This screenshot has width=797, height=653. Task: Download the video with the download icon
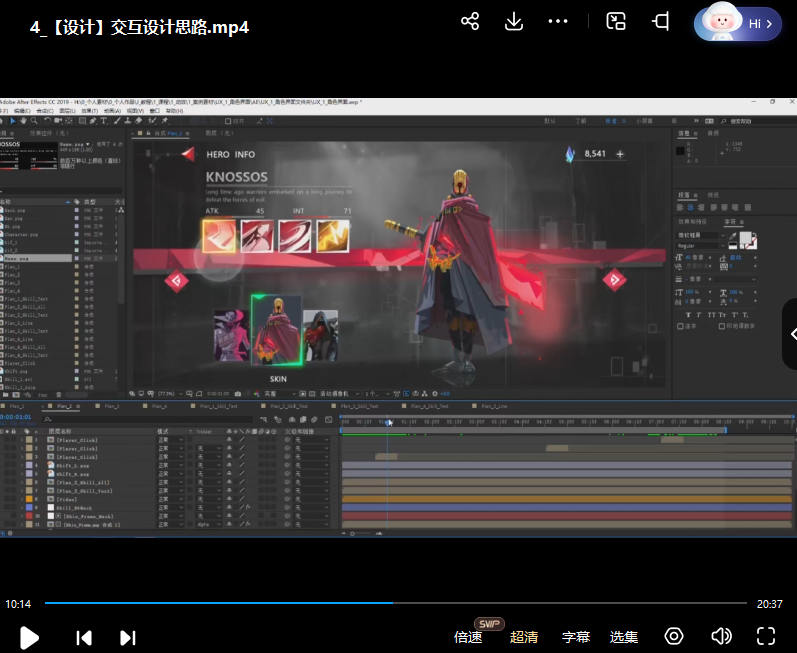(x=514, y=22)
